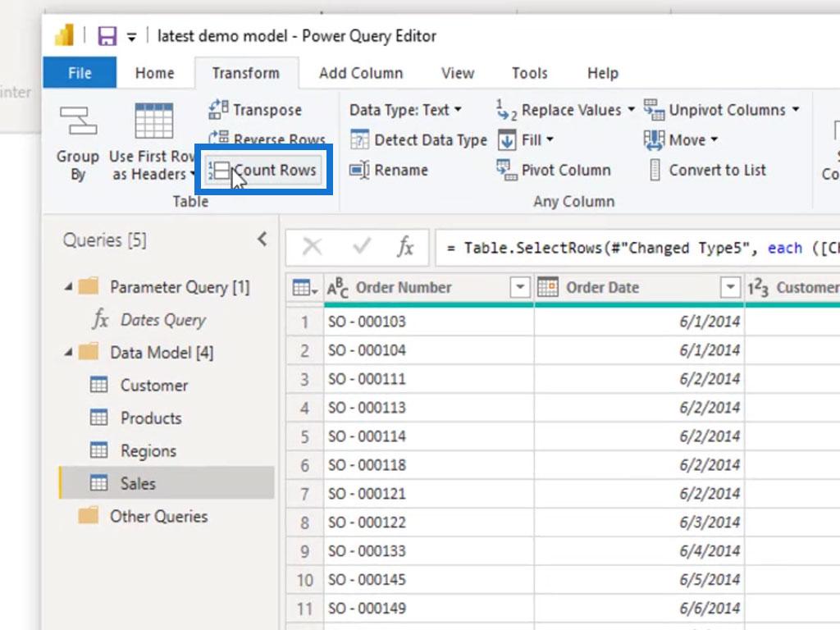Select the Customer query
This screenshot has width=840, height=630.
(153, 386)
